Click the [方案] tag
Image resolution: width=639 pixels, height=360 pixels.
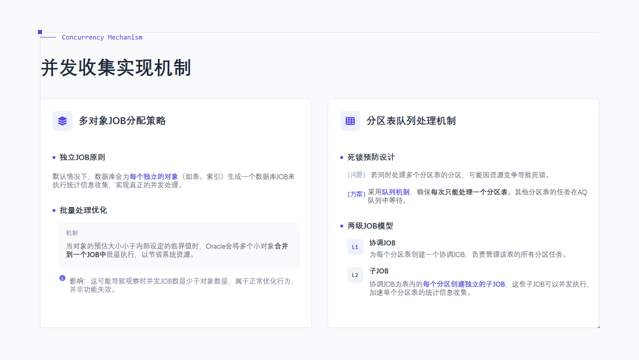(x=357, y=194)
